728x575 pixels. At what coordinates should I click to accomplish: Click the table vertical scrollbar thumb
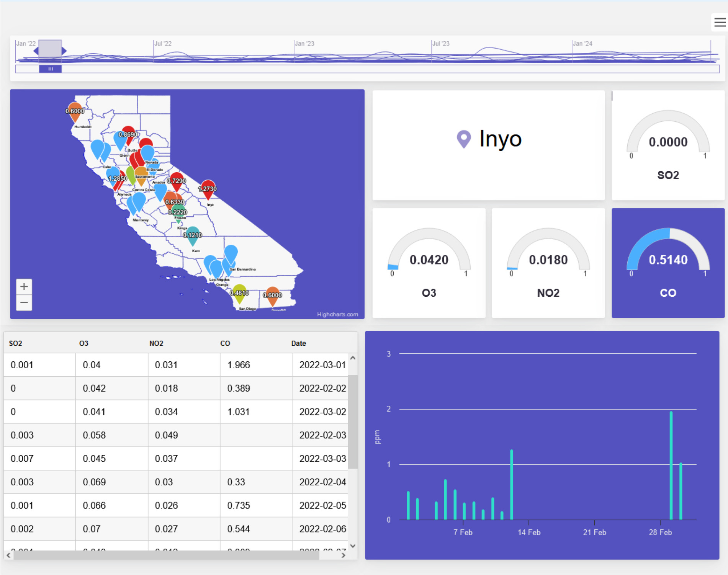point(353,422)
